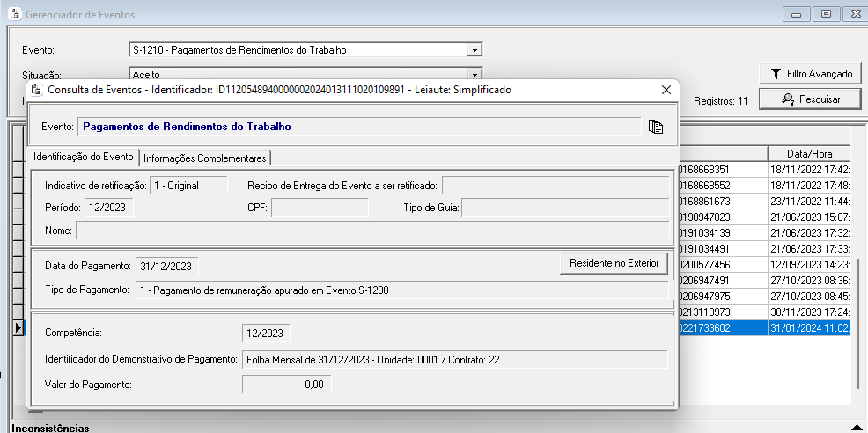Open the Evento dropdown showing S-1210
This screenshot has width=868, height=433.
pos(474,50)
